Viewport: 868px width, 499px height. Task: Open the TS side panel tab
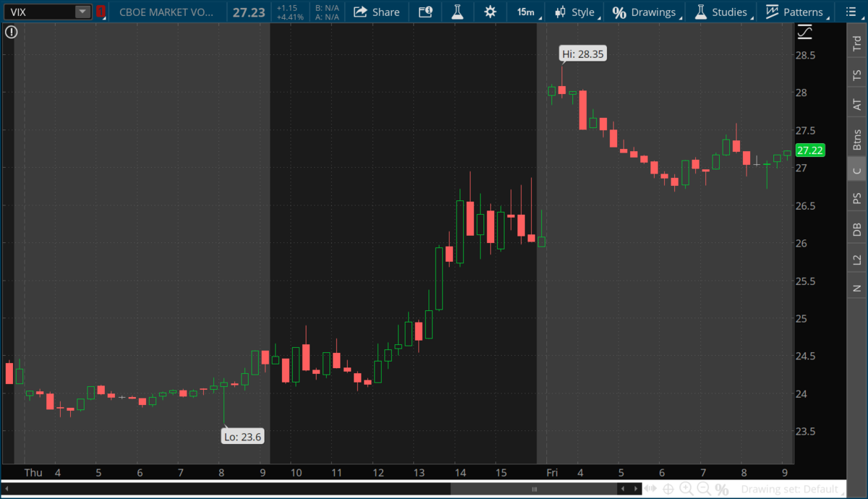(x=856, y=74)
